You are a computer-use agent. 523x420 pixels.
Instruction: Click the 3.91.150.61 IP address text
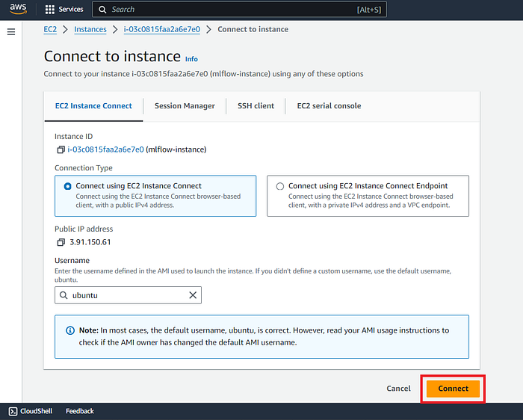90,242
